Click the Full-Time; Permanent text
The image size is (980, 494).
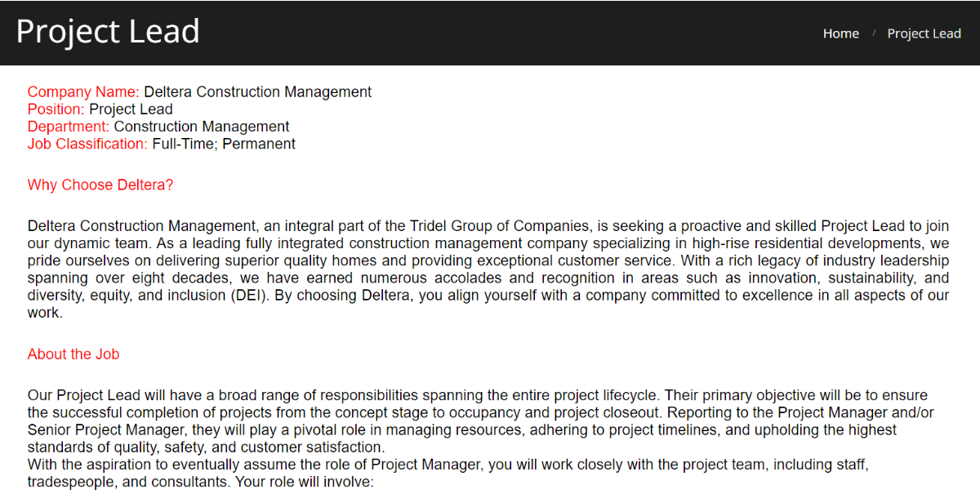224,144
